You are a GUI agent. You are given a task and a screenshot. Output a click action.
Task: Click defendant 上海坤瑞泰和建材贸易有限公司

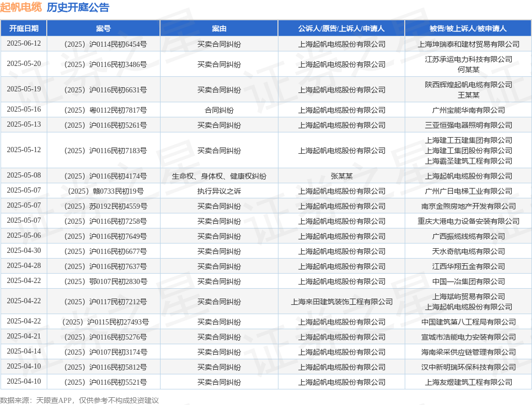click(x=468, y=44)
